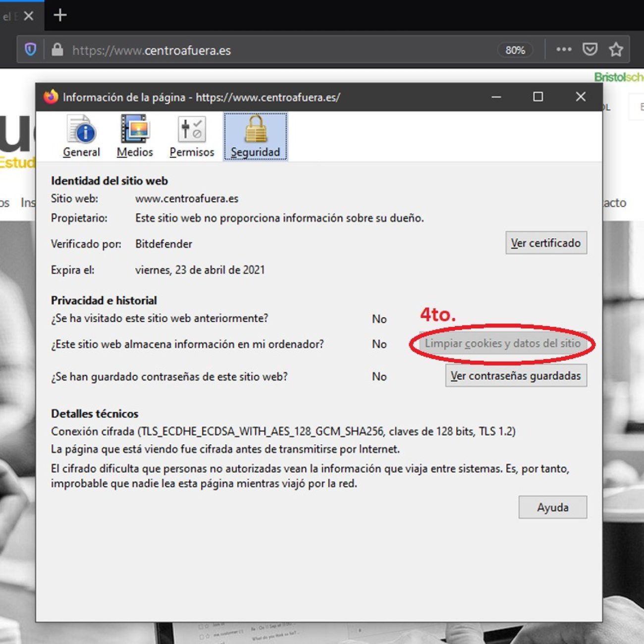
Task: Minimize the Información de la página window
Action: point(496,97)
